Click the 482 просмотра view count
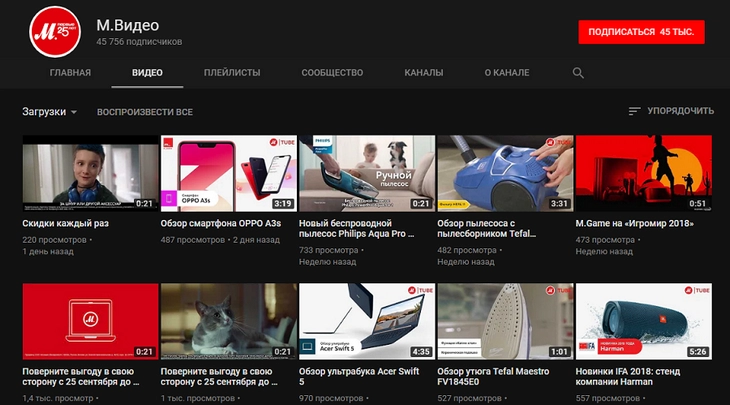This screenshot has height=405, width=730. [x=467, y=250]
